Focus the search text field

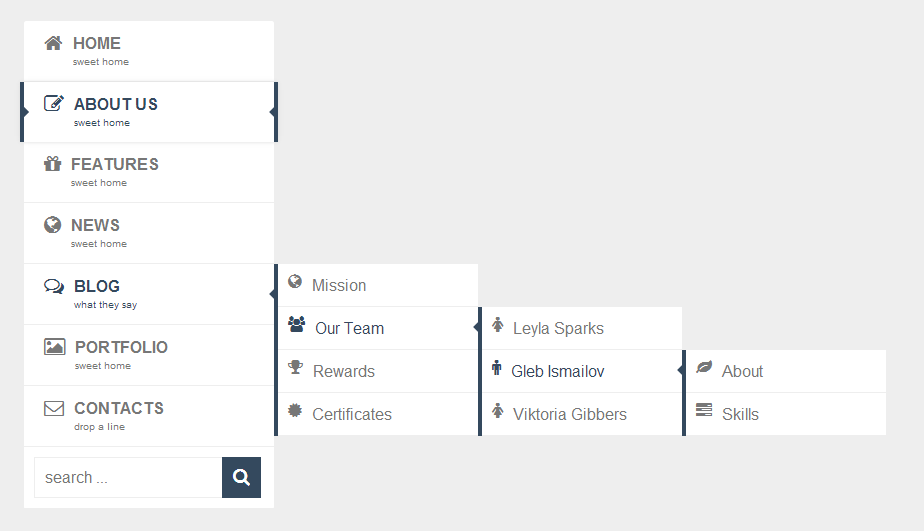[128, 478]
